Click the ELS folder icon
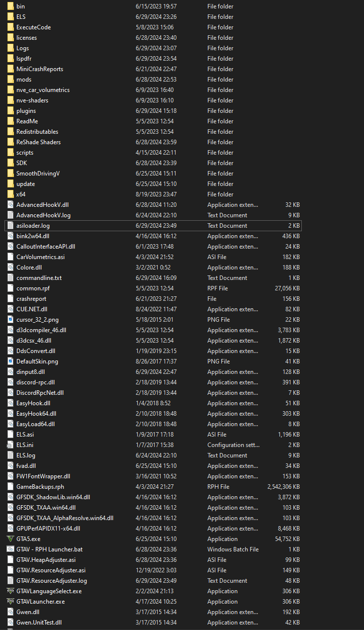Image resolution: width=364 pixels, height=630 pixels. point(10,17)
